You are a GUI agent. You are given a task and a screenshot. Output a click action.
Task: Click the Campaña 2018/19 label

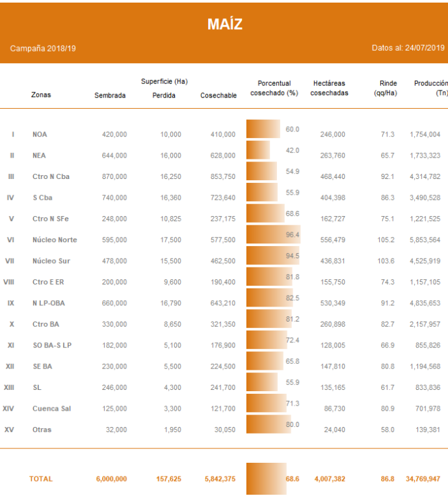tap(43, 49)
